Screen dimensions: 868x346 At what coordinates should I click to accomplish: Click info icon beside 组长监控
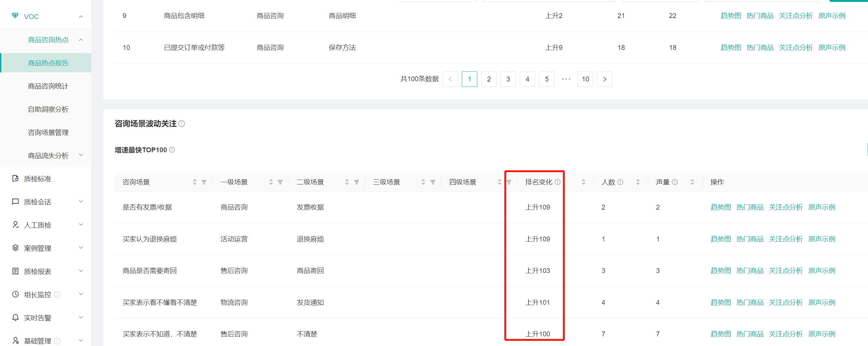(x=57, y=295)
